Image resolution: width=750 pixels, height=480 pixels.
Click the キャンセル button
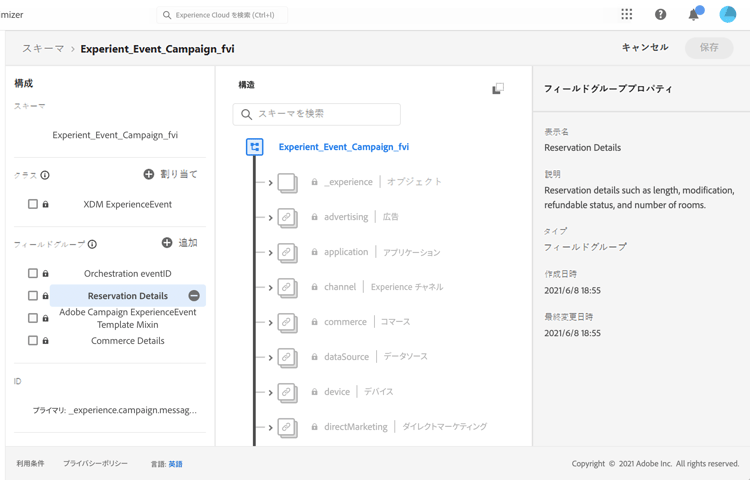pyautogui.click(x=645, y=47)
